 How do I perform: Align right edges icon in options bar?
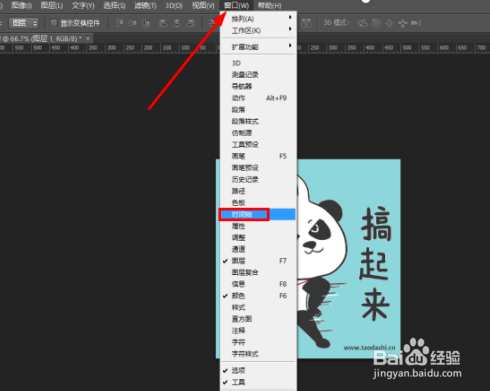pos(190,23)
